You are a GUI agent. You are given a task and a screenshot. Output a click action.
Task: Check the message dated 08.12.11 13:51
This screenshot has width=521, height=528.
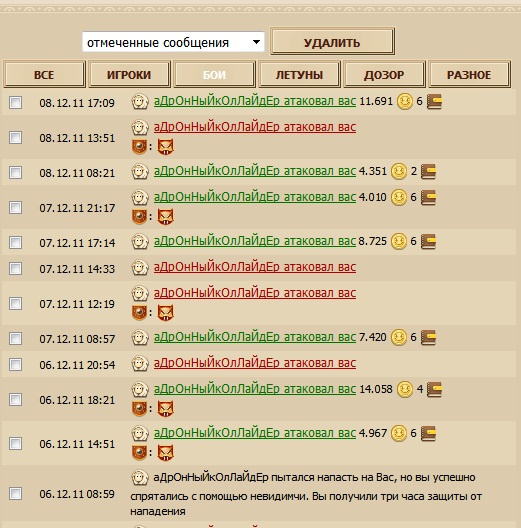pyautogui.click(x=15, y=137)
